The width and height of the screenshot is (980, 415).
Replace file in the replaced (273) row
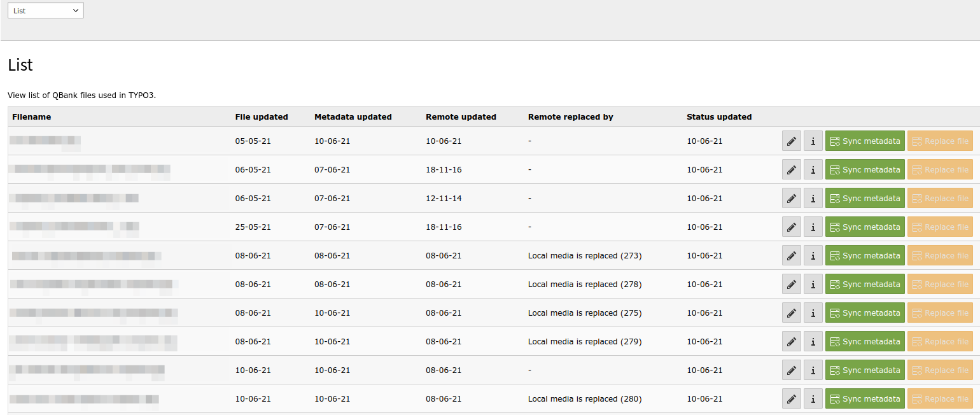940,256
